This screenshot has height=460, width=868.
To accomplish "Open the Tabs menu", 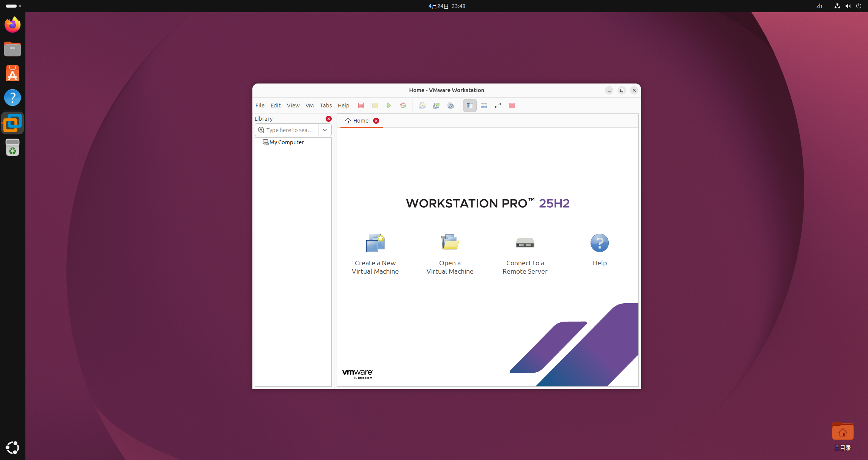I will click(325, 106).
